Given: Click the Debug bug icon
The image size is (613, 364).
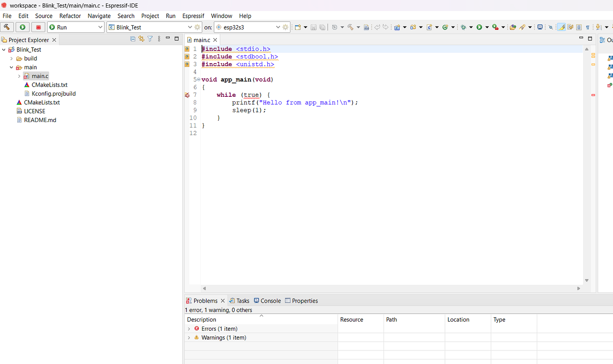Looking at the screenshot, I should [x=463, y=27].
